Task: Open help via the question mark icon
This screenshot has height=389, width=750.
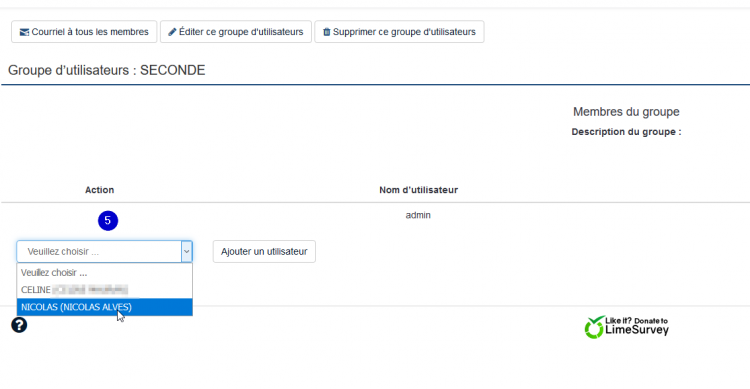Action: (x=19, y=325)
